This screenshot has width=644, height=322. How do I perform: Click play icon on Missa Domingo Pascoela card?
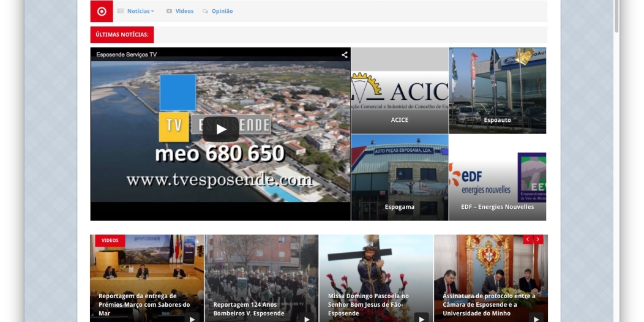[421, 318]
